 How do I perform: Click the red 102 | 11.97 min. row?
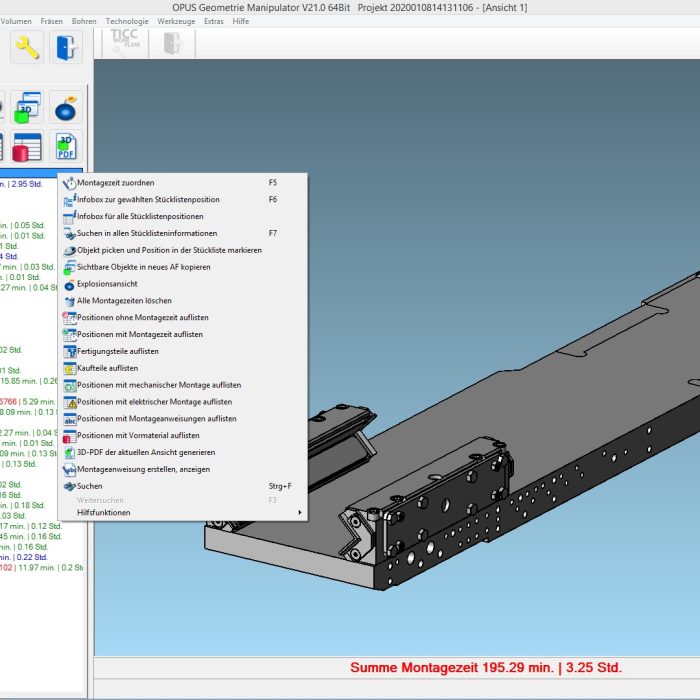(x=41, y=567)
